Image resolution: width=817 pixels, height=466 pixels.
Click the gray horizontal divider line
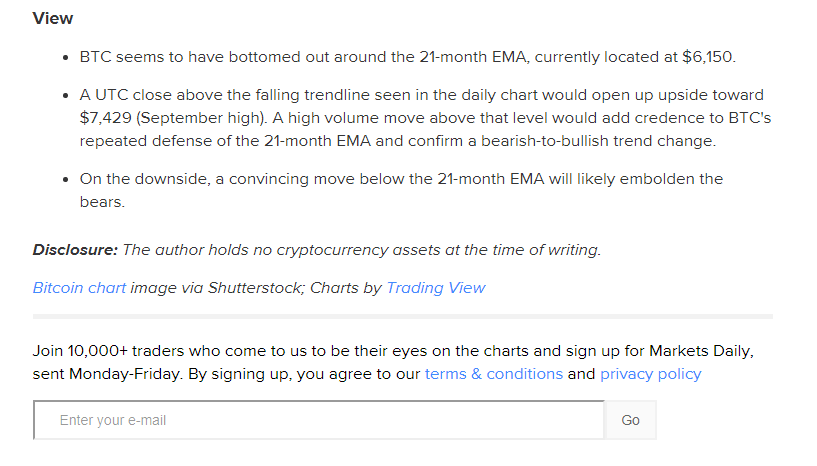pos(402,317)
